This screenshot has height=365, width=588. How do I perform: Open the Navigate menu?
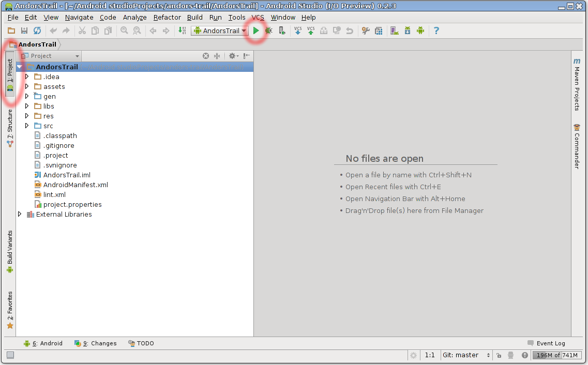(x=79, y=17)
